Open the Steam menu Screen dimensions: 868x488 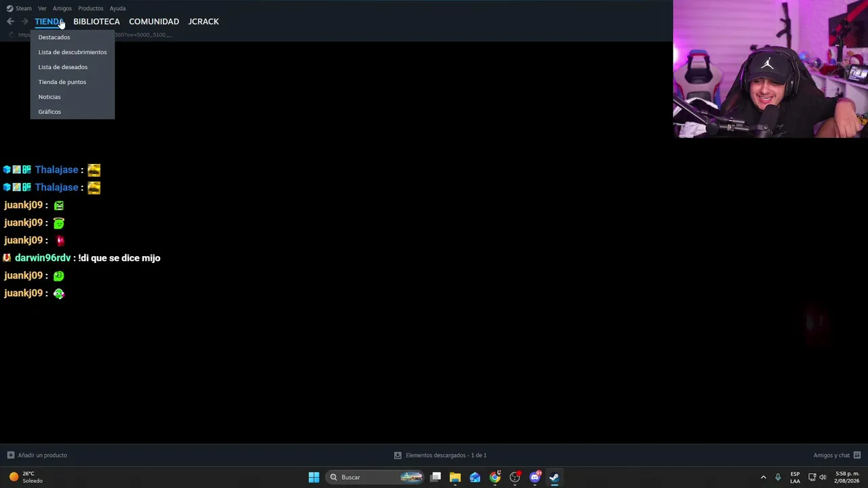[x=24, y=8]
